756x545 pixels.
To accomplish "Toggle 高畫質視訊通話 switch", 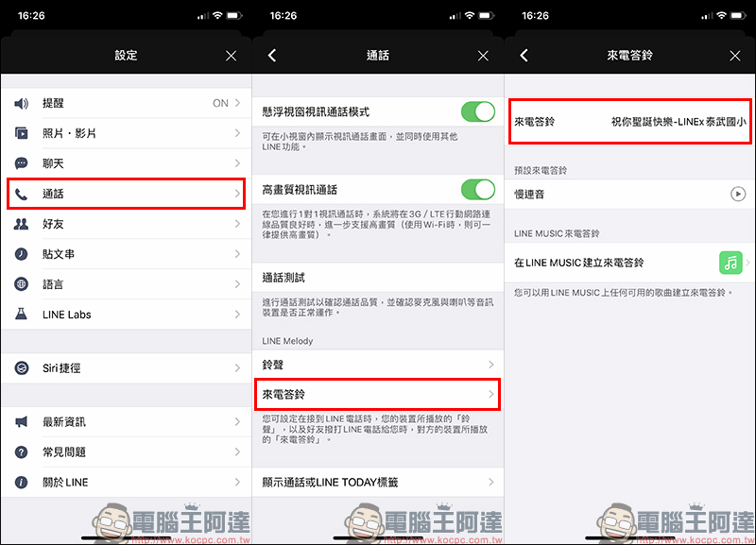I will click(478, 189).
